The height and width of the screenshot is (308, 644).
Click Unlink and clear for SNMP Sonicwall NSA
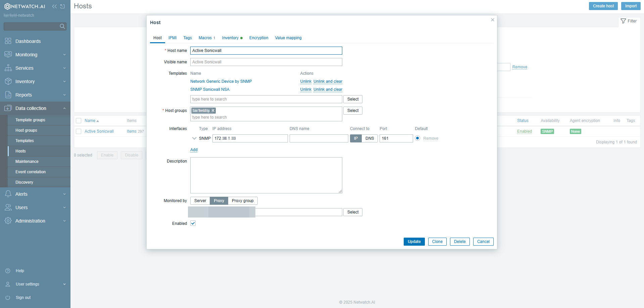pos(328,89)
